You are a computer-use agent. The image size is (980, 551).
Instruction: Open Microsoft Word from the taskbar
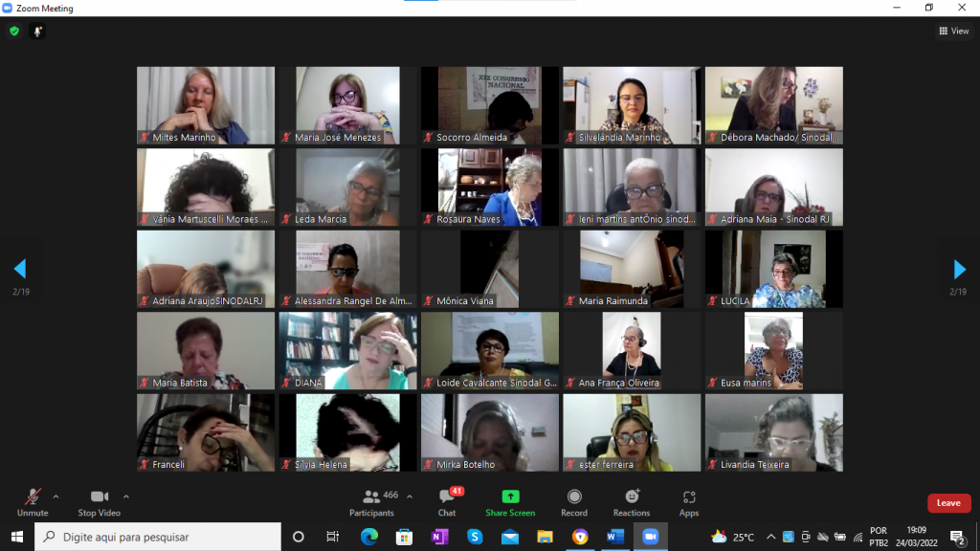click(x=615, y=537)
